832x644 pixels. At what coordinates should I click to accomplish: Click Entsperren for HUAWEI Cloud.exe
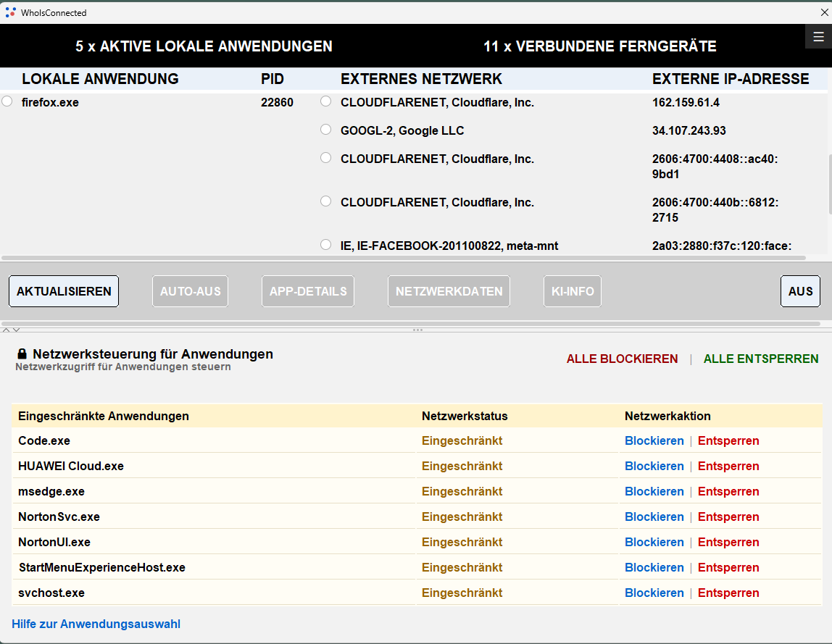coord(728,467)
